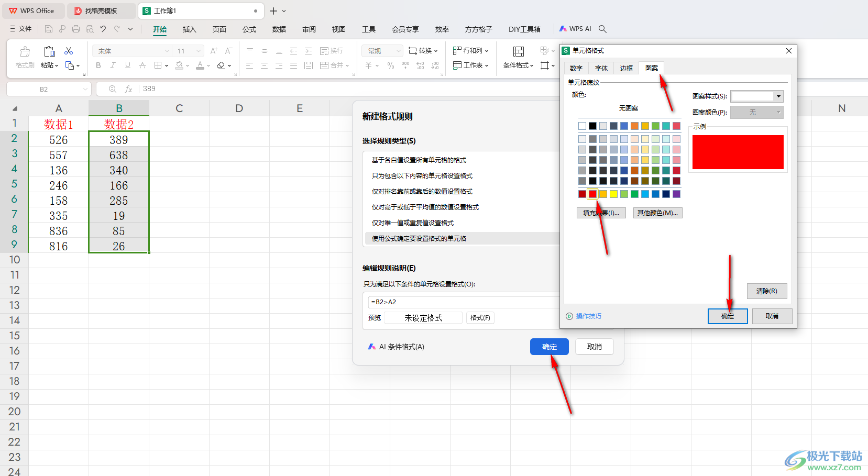
Task: Click the percent style icon
Action: (390, 65)
